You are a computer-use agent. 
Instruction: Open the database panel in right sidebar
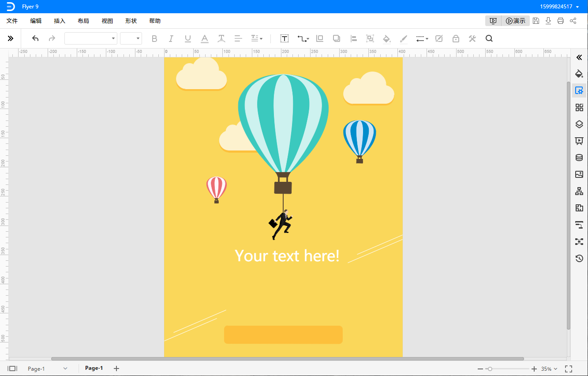click(x=579, y=158)
